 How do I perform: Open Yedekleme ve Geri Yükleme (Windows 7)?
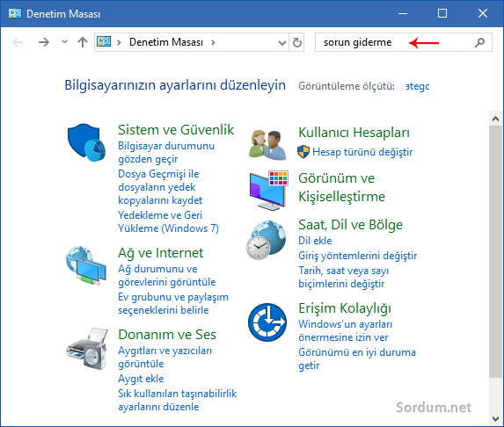[x=168, y=221]
